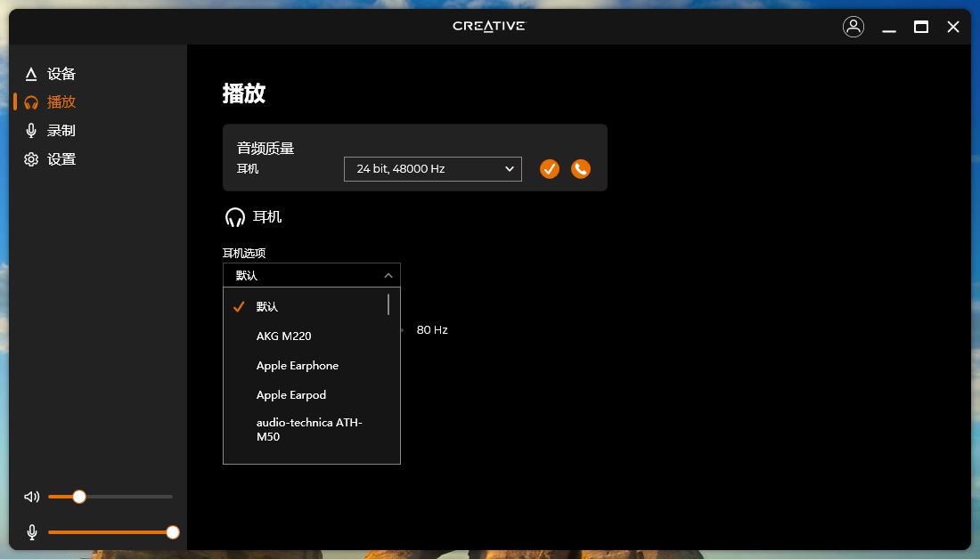
Task: Mute the speaker volume icon
Action: (31, 497)
